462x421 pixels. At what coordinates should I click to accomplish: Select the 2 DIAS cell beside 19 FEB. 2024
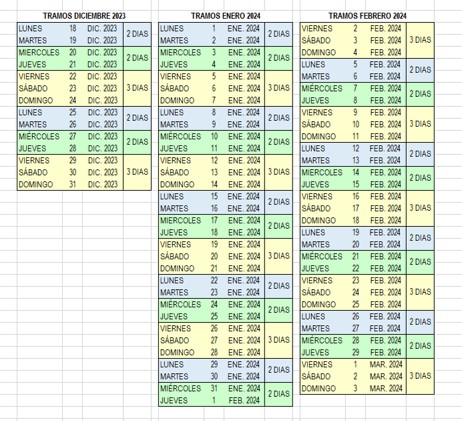pyautogui.click(x=420, y=238)
